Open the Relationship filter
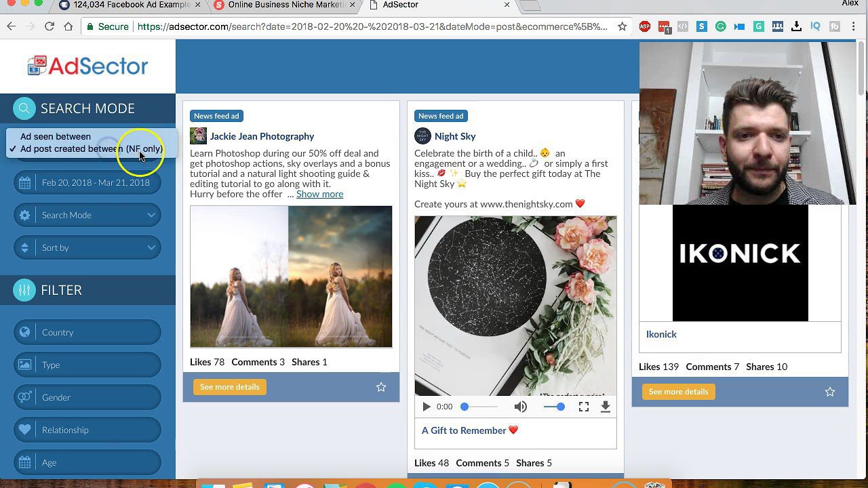Viewport: 868px width, 488px height. pos(87,430)
